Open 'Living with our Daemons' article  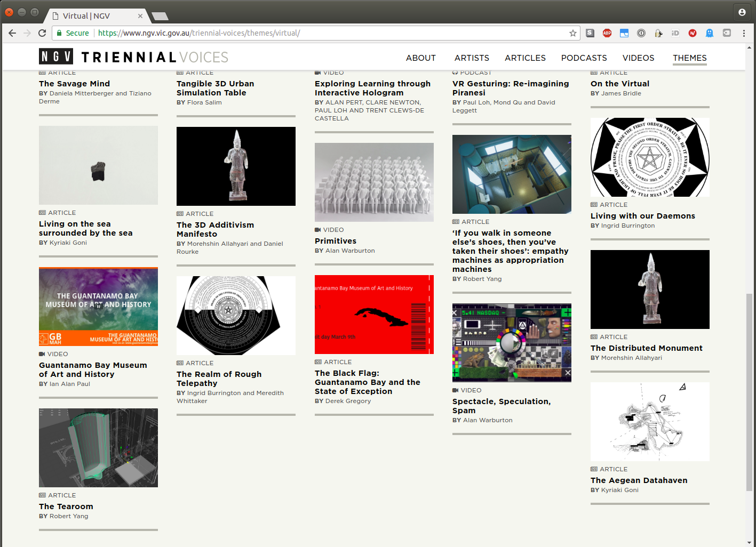click(x=642, y=216)
